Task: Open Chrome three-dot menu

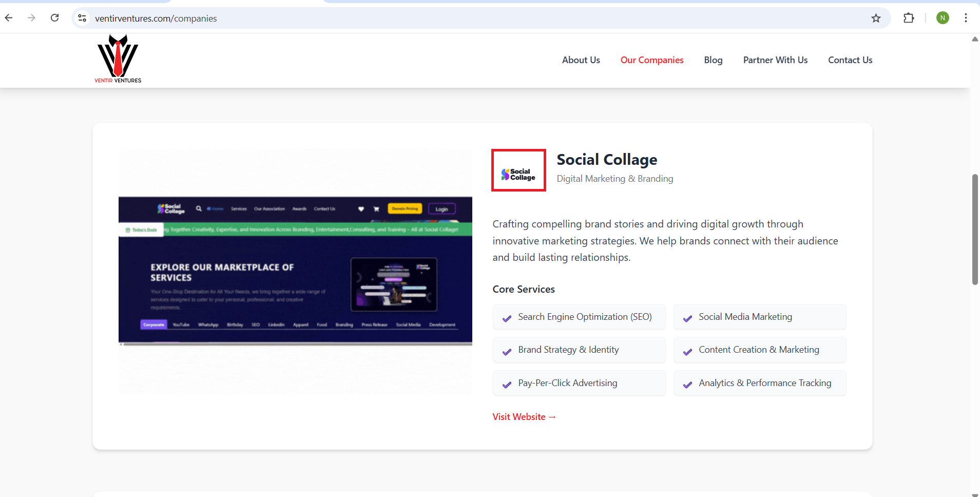Action: click(966, 18)
